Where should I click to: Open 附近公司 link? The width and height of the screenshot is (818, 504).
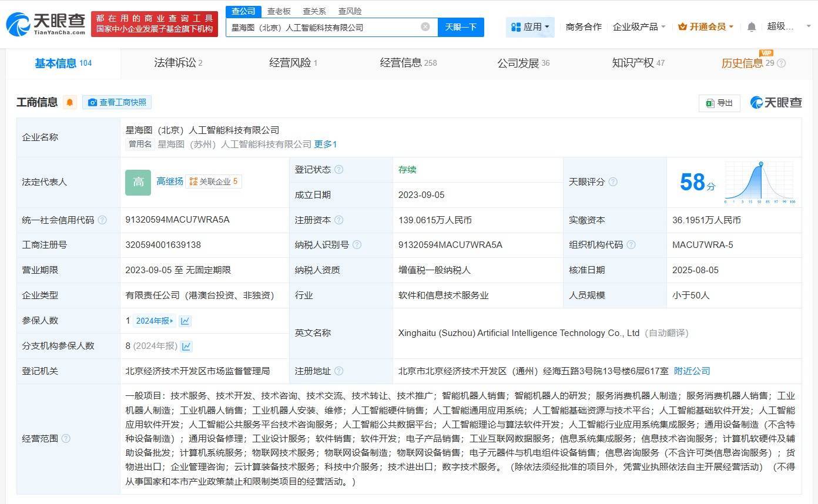point(692,371)
